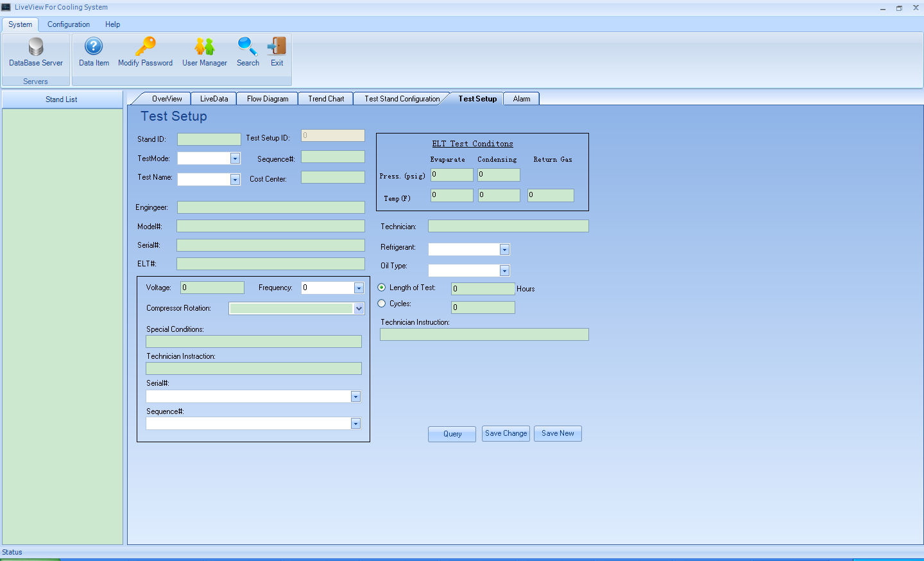This screenshot has height=561, width=924.
Task: Click the Cycles count field
Action: pyautogui.click(x=483, y=307)
